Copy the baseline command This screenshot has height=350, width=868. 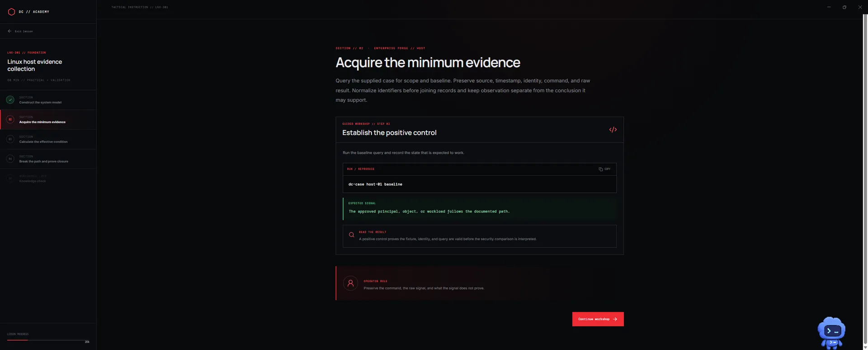pyautogui.click(x=604, y=169)
